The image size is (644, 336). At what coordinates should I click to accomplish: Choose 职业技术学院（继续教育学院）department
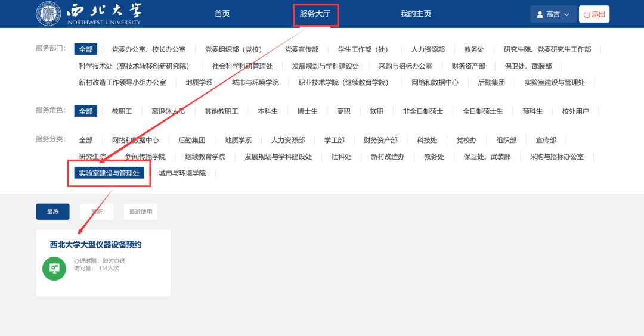(344, 82)
